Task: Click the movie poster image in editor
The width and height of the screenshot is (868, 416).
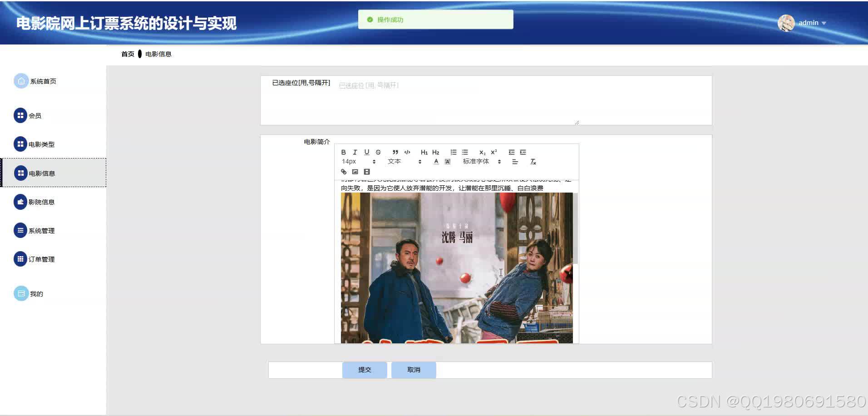Action: pyautogui.click(x=457, y=268)
